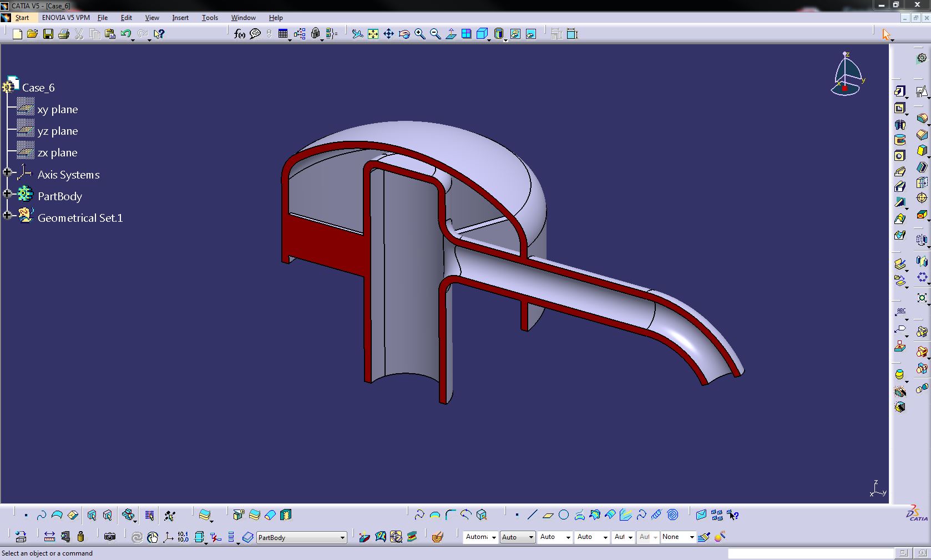Undo the last action
The width and height of the screenshot is (931, 560).
tap(126, 34)
